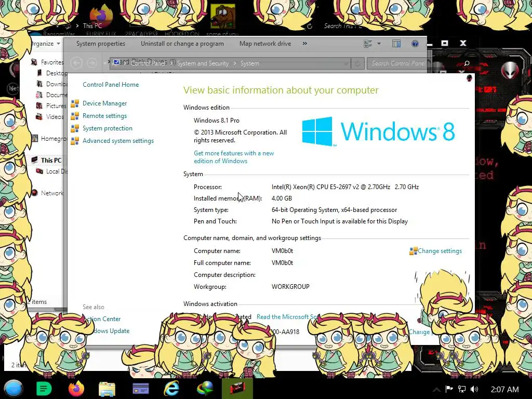532x399 pixels.
Task: Open the address bar history dropdown
Action: click(345, 63)
